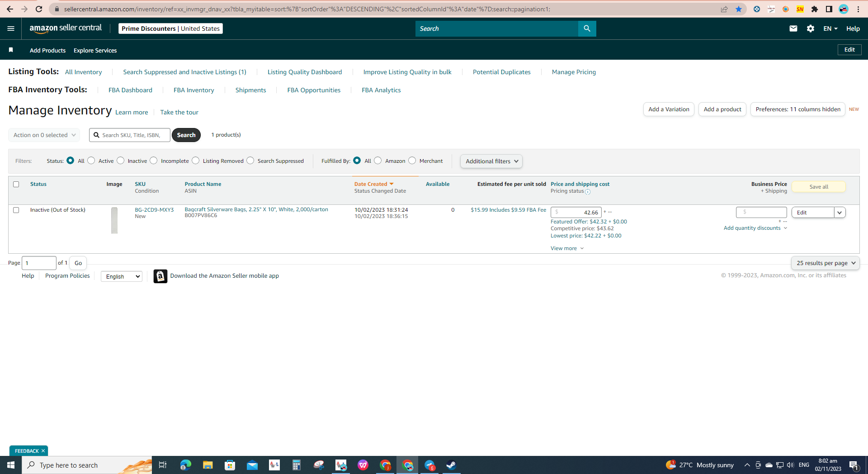
Task: Open the Mail app from the taskbar
Action: [x=252, y=465]
